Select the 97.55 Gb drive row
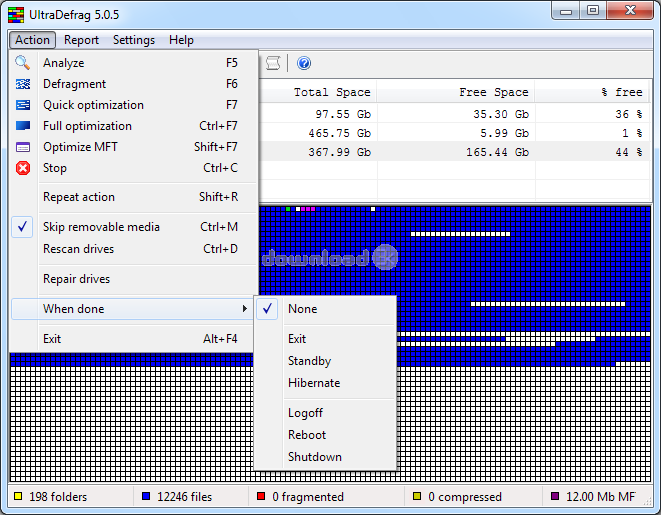The width and height of the screenshot is (661, 515). click(454, 114)
